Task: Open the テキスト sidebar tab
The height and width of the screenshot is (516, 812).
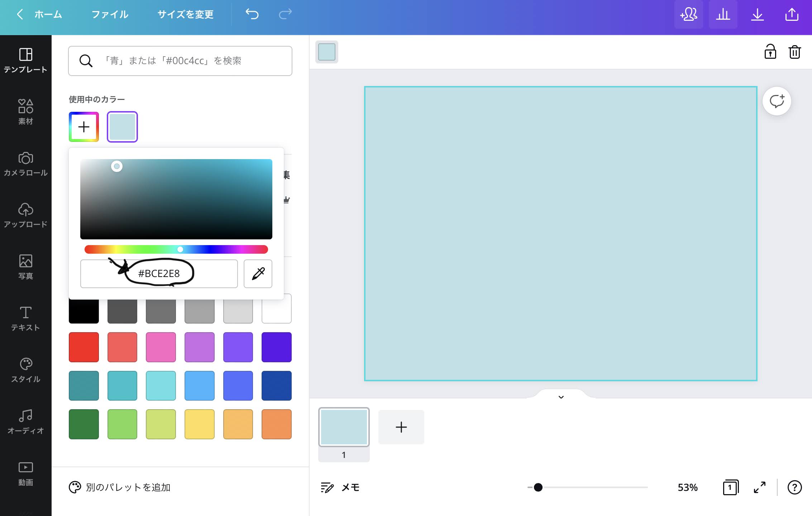Action: pos(25,318)
